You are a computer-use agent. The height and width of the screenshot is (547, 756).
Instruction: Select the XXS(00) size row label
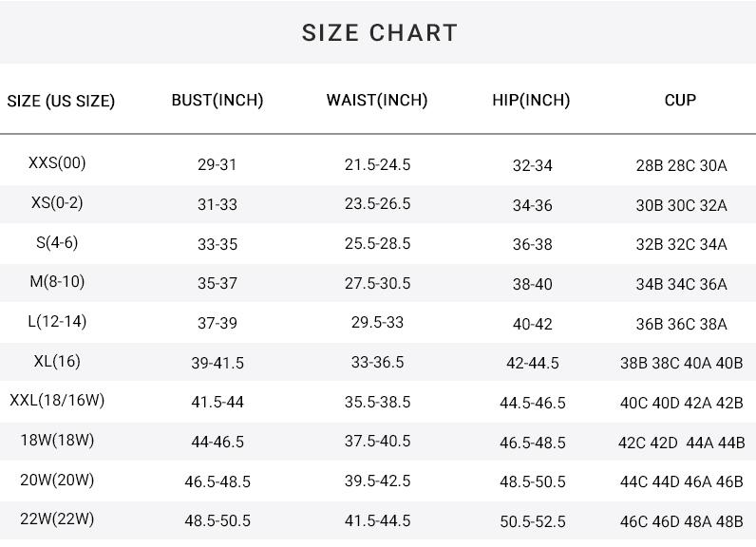pos(57,163)
